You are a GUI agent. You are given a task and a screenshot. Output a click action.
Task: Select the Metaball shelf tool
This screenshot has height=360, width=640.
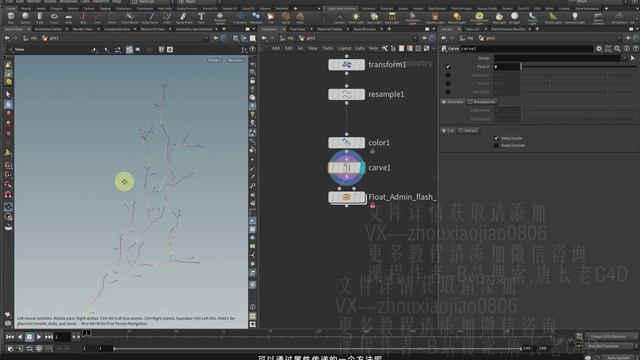pyautogui.click(x=256, y=17)
